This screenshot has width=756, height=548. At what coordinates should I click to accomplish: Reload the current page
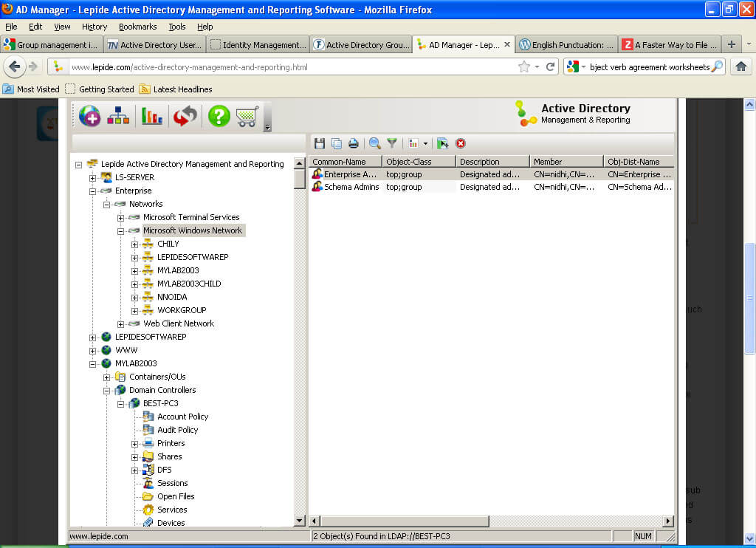(x=550, y=67)
